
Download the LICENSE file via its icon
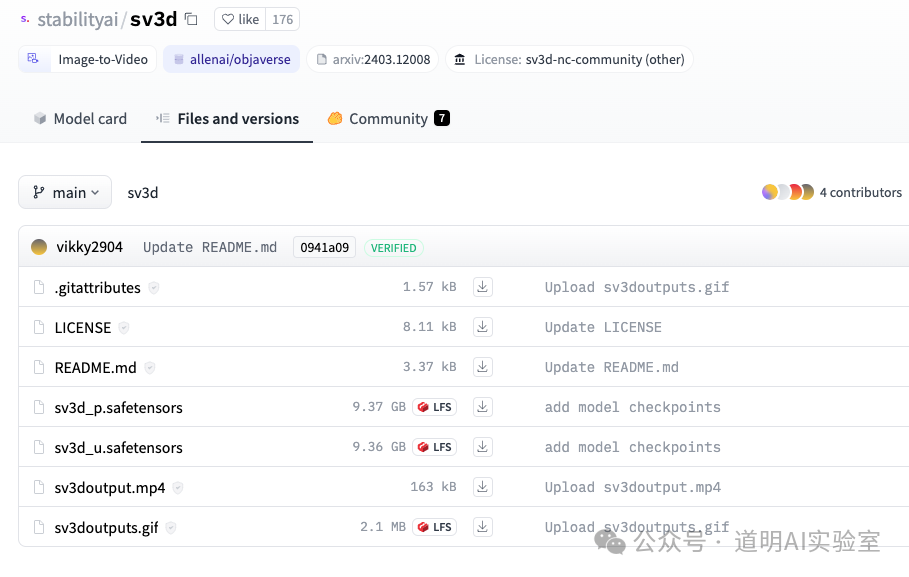point(482,327)
